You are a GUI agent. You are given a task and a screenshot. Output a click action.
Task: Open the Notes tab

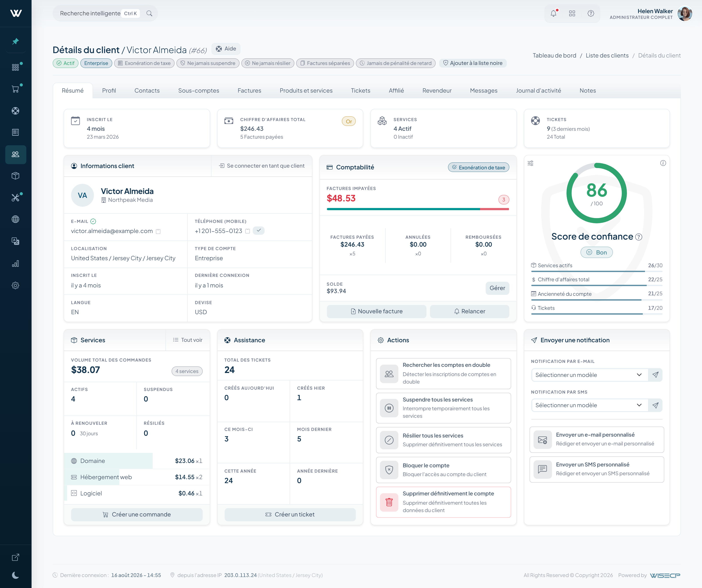587,91
